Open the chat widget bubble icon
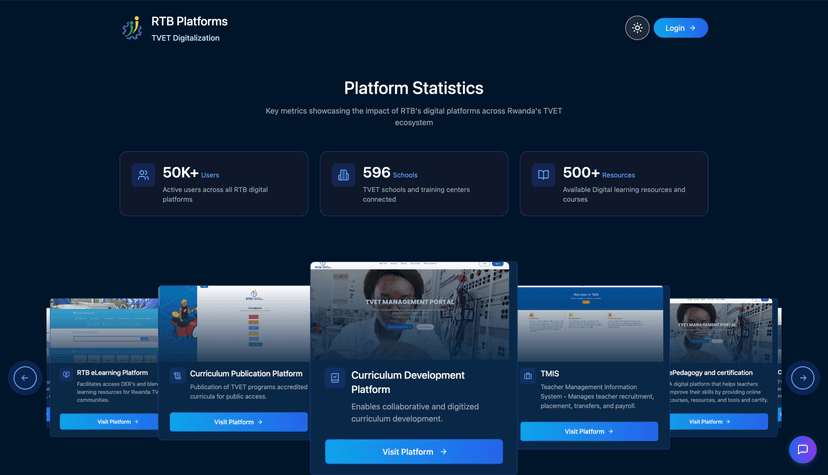This screenshot has width=828, height=475. coord(802,450)
